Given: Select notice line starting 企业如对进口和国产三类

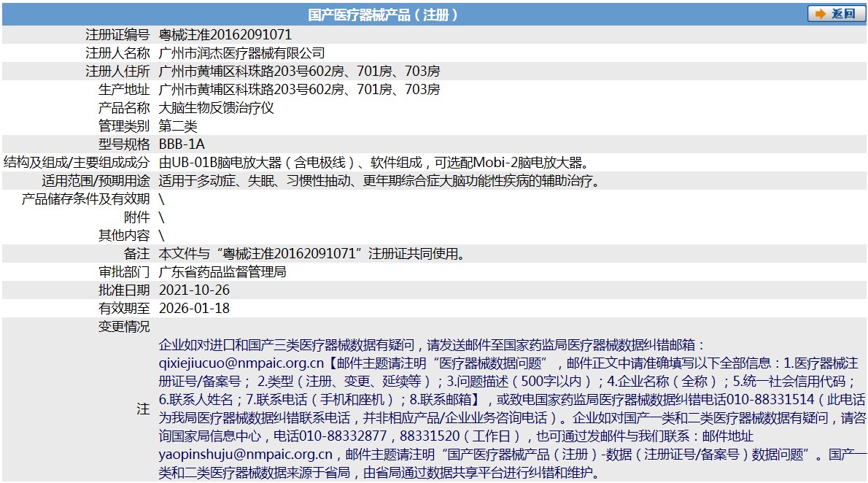Looking at the screenshot, I should (433, 345).
